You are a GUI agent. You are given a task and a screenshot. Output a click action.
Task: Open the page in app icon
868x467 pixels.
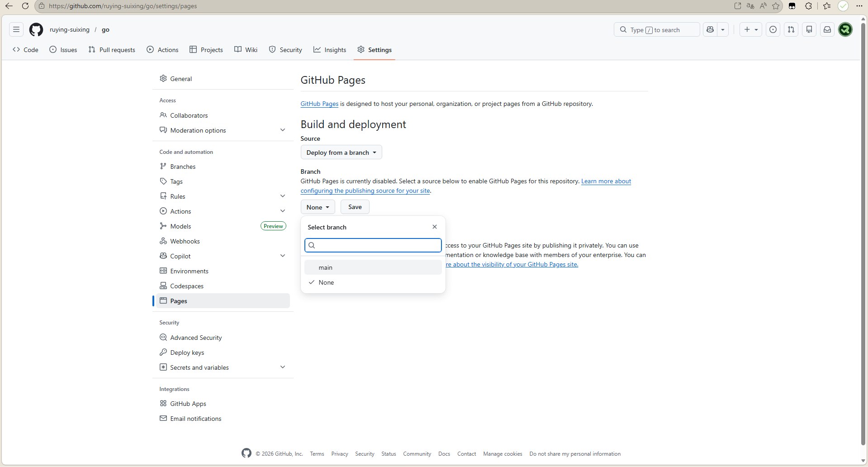tap(738, 6)
